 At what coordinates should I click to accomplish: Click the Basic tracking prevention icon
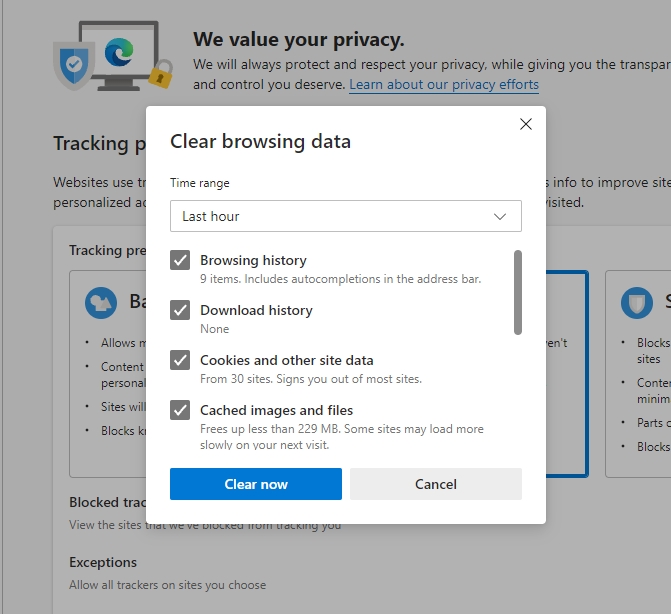pos(101,302)
